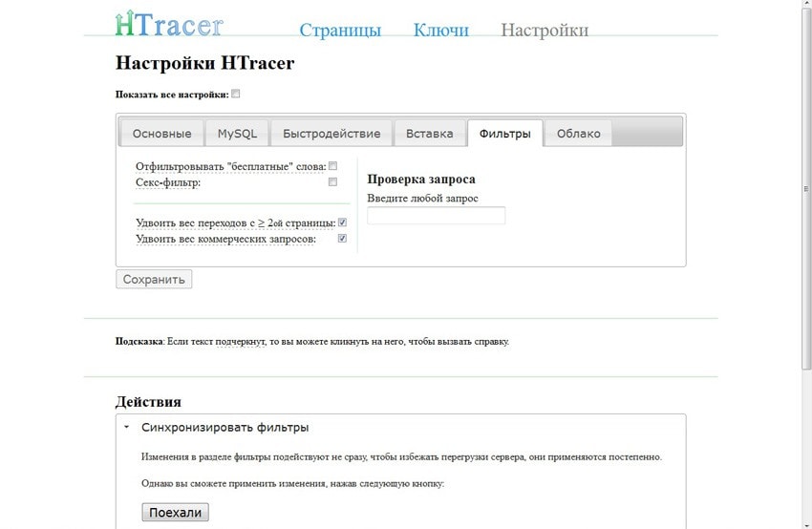
Task: Click the Сохранить button
Action: pos(154,279)
